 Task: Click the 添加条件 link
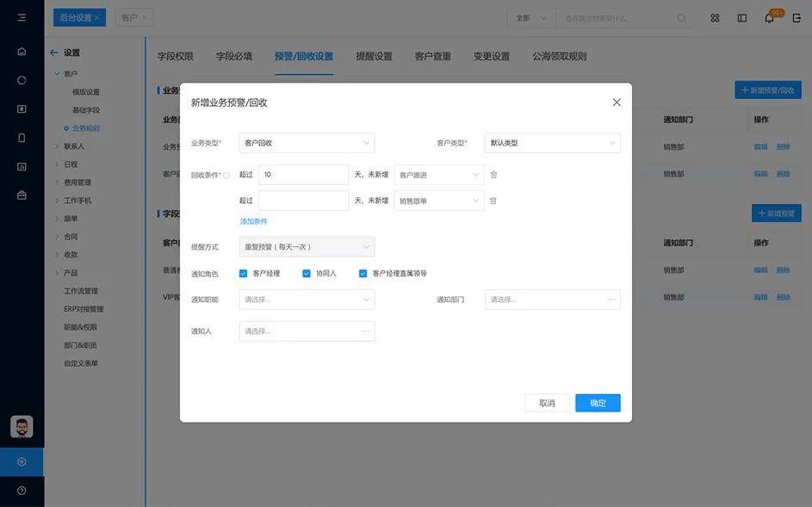[x=253, y=222]
